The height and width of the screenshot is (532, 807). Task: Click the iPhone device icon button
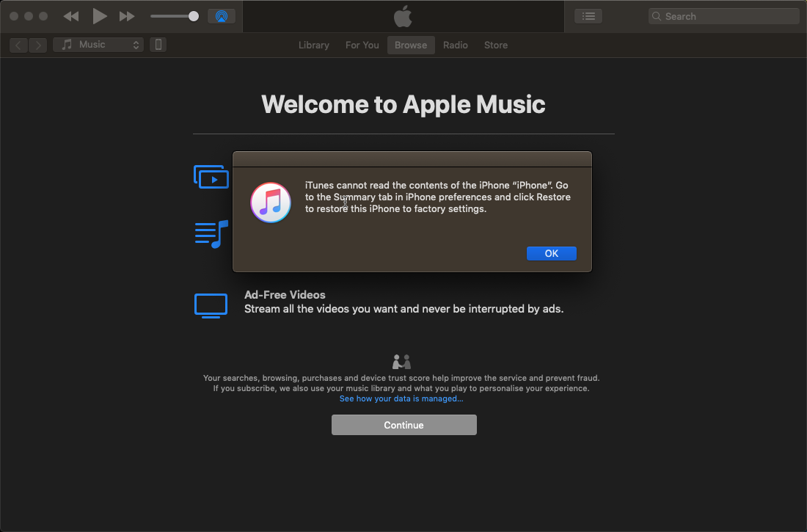(x=158, y=45)
